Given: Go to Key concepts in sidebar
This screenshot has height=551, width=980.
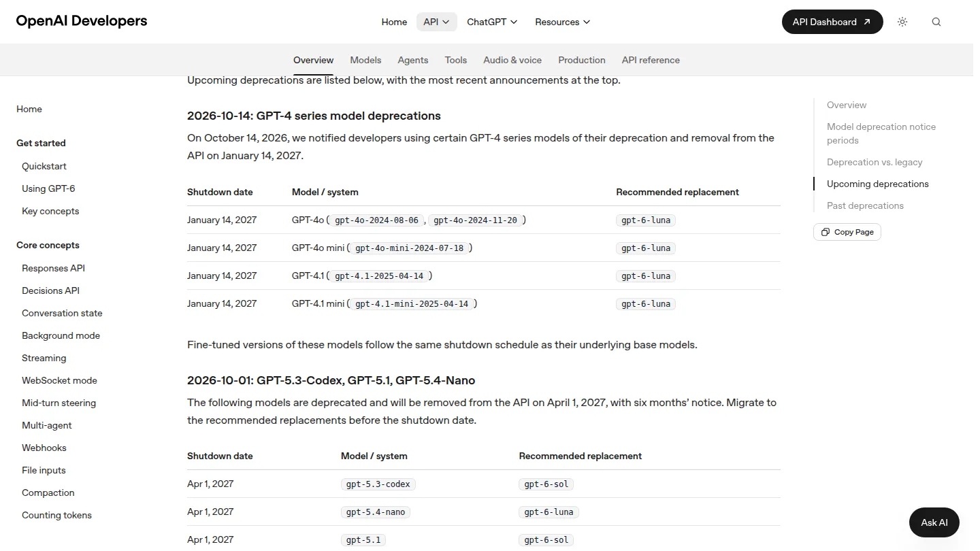Looking at the screenshot, I should pyautogui.click(x=50, y=211).
